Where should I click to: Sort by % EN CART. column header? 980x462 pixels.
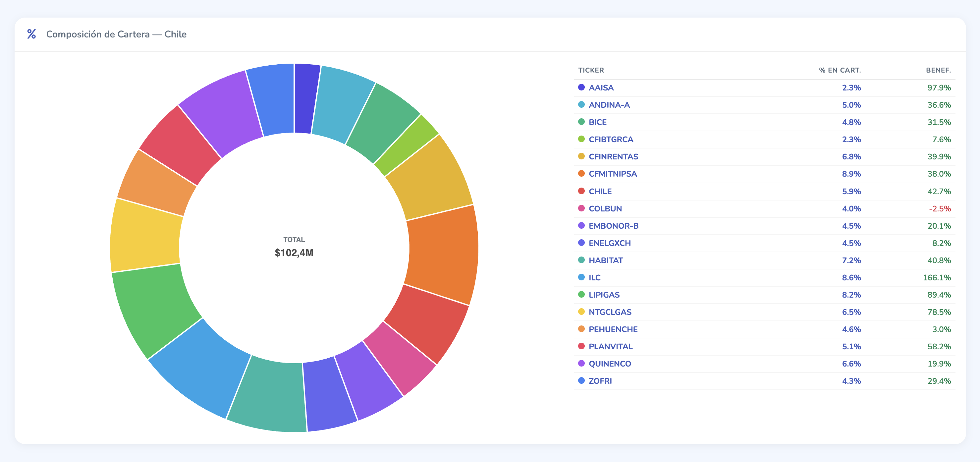[839, 70]
